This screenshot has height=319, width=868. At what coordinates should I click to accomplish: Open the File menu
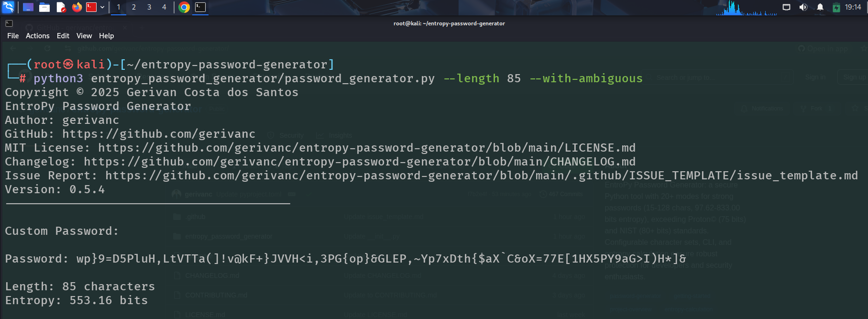pyautogui.click(x=13, y=36)
